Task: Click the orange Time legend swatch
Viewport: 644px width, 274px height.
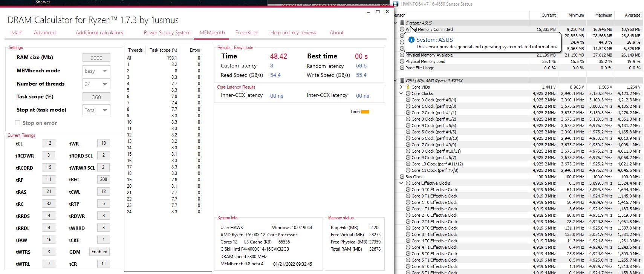Action: pyautogui.click(x=365, y=112)
